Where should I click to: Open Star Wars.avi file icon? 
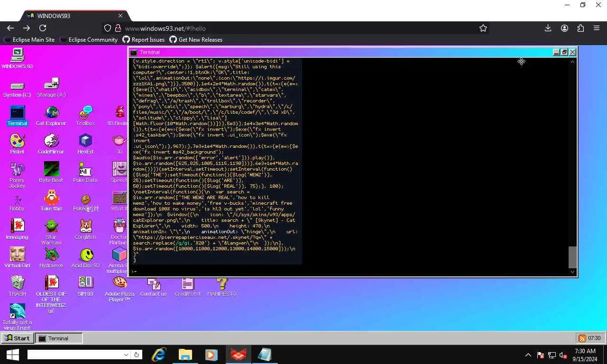(51, 232)
